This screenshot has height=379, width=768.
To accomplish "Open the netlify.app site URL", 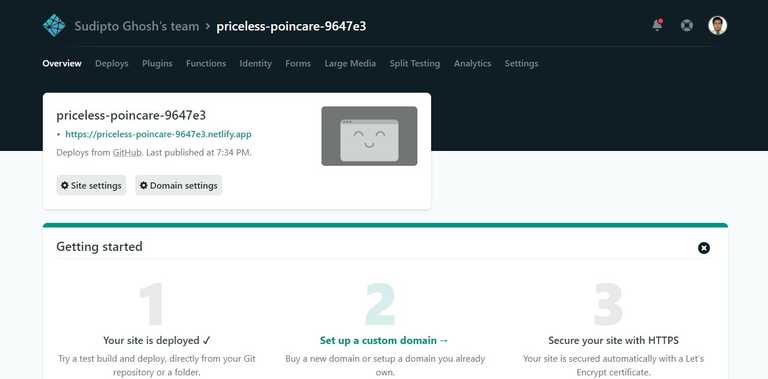I will (x=158, y=134).
